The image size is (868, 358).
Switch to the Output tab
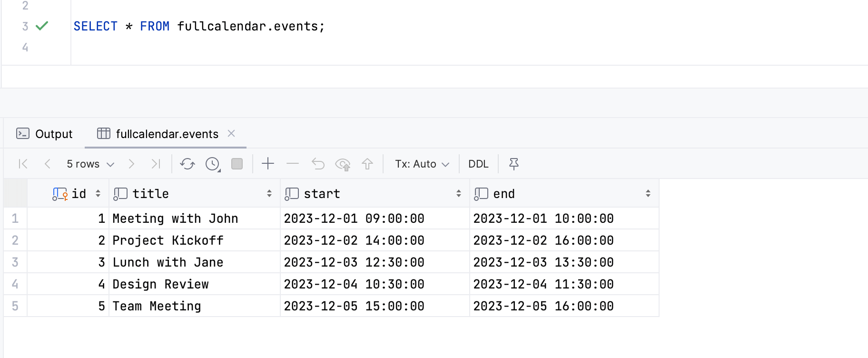coord(45,134)
